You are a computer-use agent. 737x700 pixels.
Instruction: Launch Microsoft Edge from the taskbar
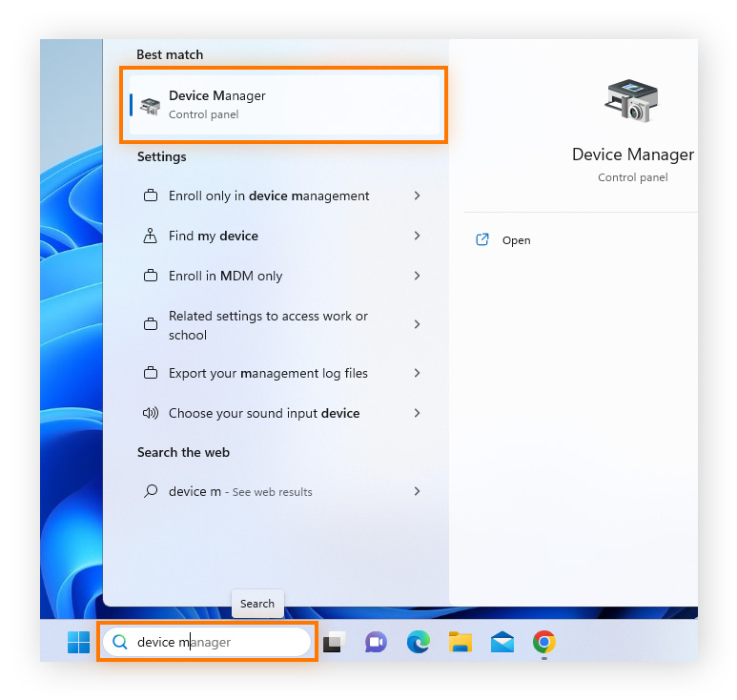[x=418, y=642]
